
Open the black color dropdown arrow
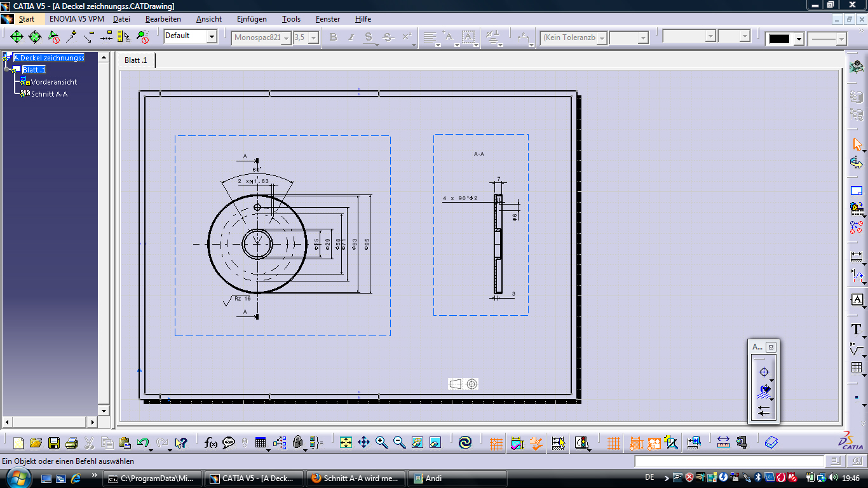pyautogui.click(x=799, y=39)
